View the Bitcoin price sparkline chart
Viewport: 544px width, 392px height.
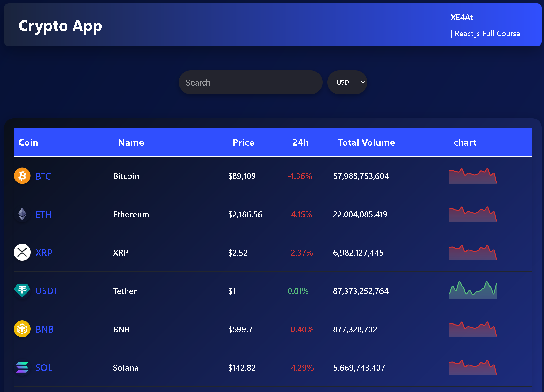click(473, 176)
